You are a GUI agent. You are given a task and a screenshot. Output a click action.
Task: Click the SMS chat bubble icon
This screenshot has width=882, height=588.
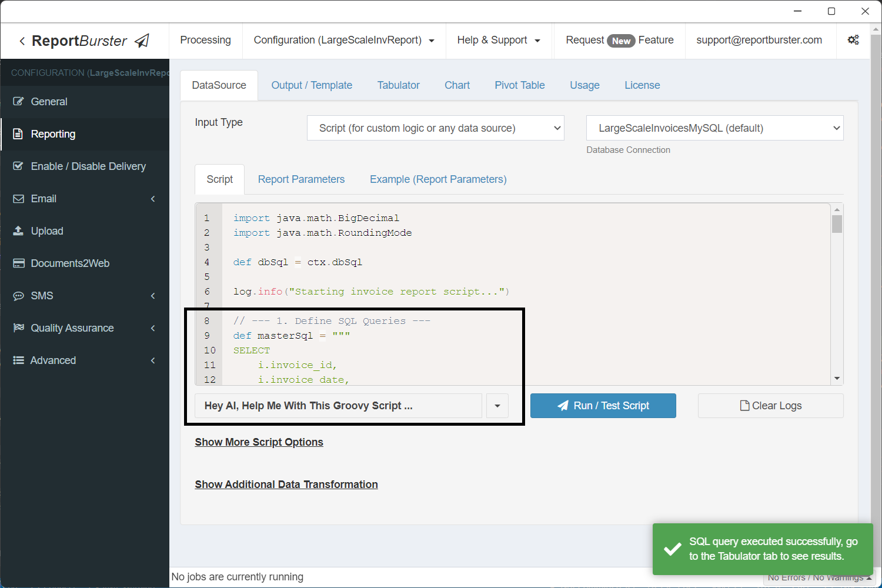[19, 296]
